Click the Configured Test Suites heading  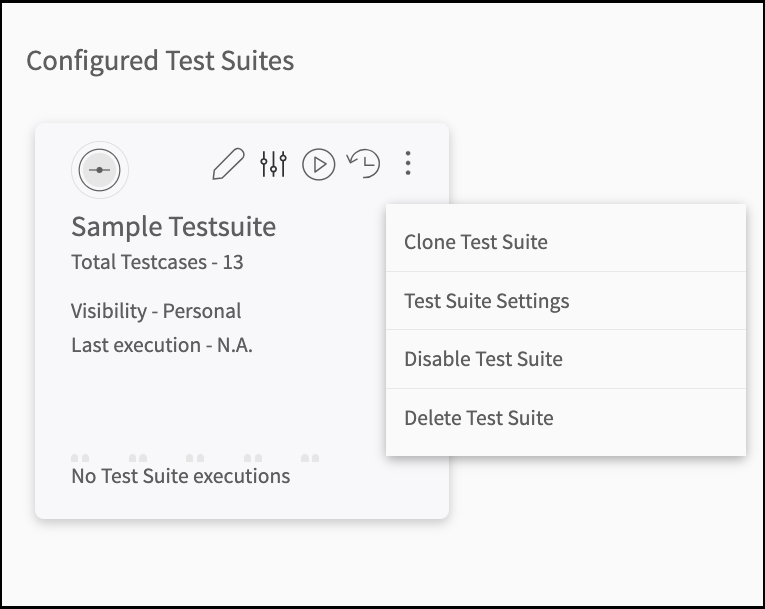[160, 61]
